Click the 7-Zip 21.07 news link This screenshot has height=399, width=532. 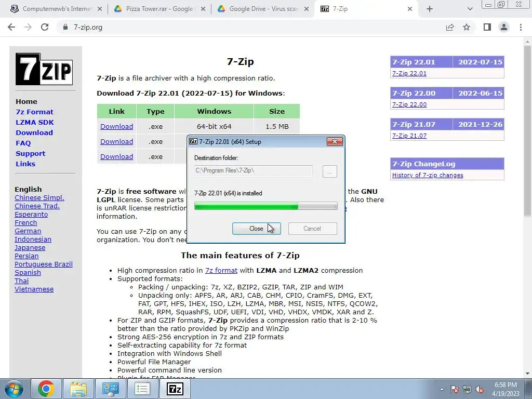(409, 136)
